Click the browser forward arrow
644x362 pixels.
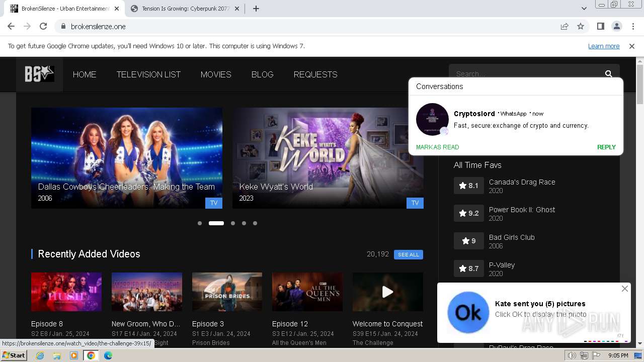pos(27,26)
